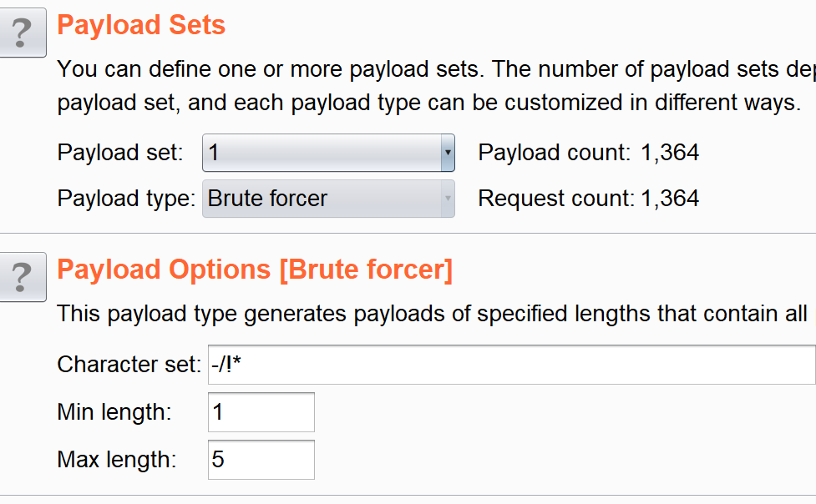Screen dimensions: 816x504
Task: Click the Request count value 1,364
Action: [x=670, y=199]
